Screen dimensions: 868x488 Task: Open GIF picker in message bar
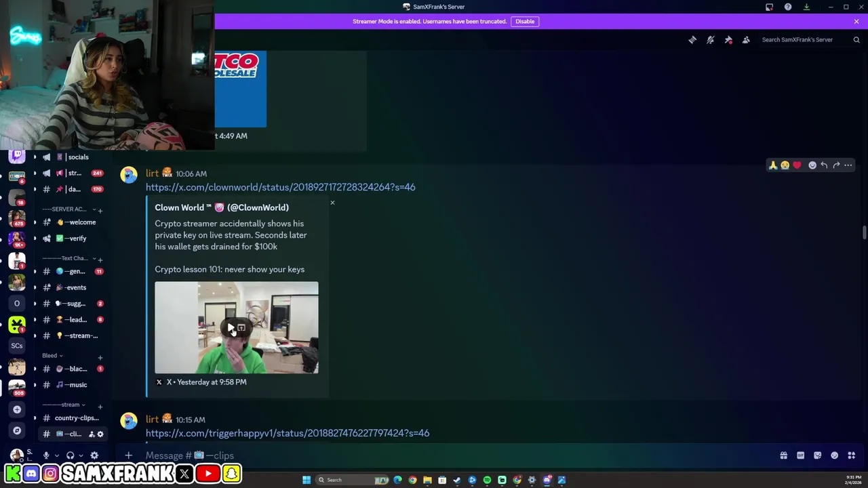[x=801, y=455]
